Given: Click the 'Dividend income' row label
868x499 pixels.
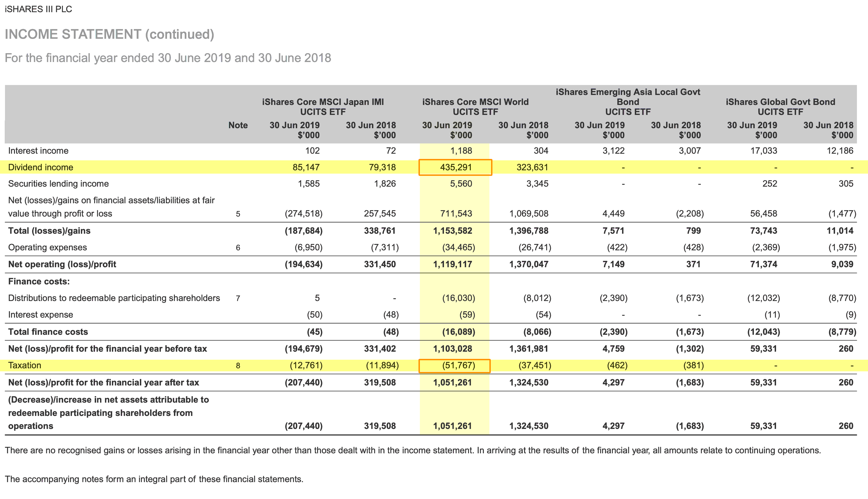Looking at the screenshot, I should [40, 167].
